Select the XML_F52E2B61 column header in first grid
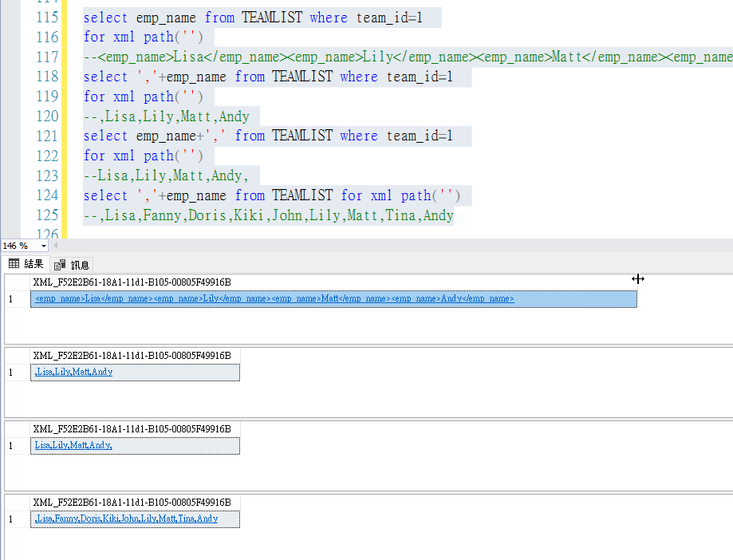 136,282
